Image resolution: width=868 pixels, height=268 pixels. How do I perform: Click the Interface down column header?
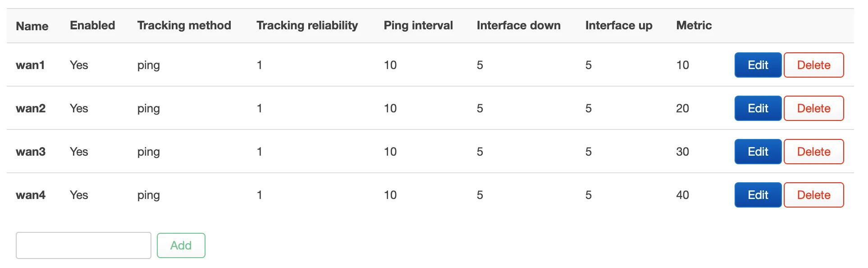click(518, 26)
